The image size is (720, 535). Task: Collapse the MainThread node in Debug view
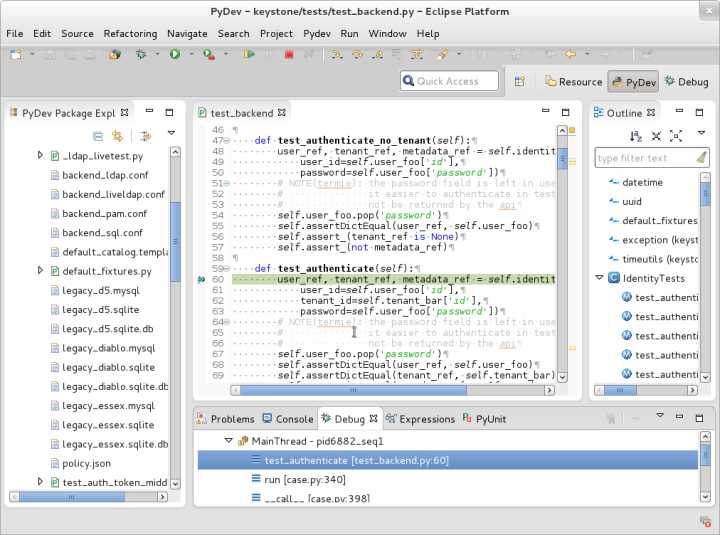click(x=228, y=441)
